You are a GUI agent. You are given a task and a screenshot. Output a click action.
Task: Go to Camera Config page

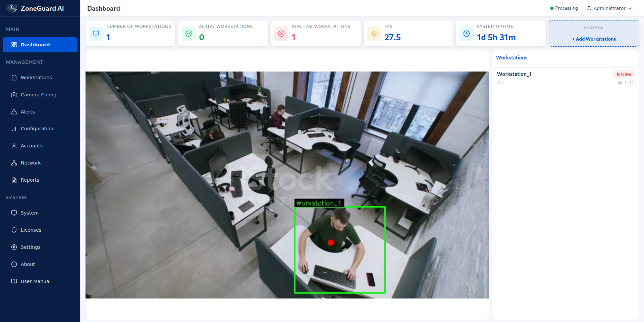(x=40, y=95)
